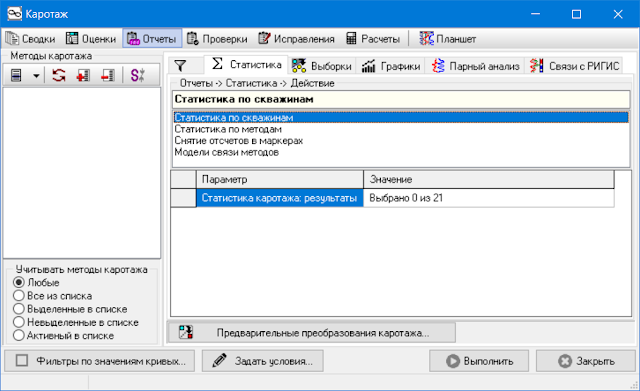This screenshot has width=640, height=391.
Task: Click the Задать условия button
Action: pyautogui.click(x=263, y=361)
